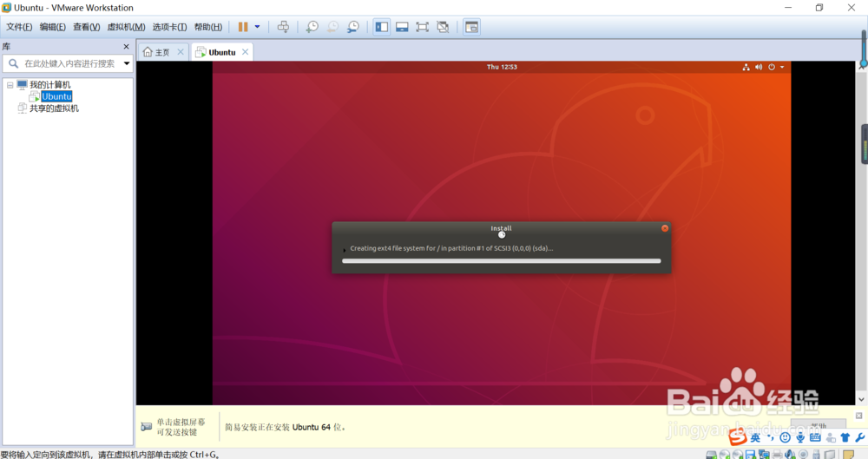Open the snapshot manager
Screen dimensions: 868x459
pyautogui.click(x=353, y=27)
